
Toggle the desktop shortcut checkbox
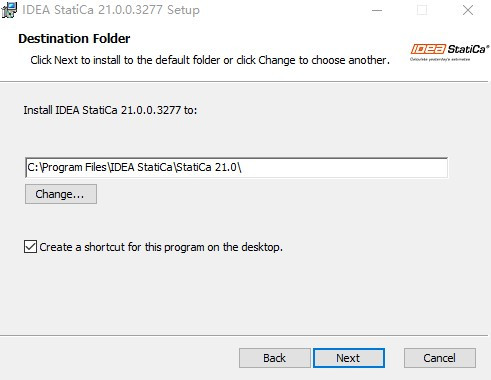click(x=30, y=247)
